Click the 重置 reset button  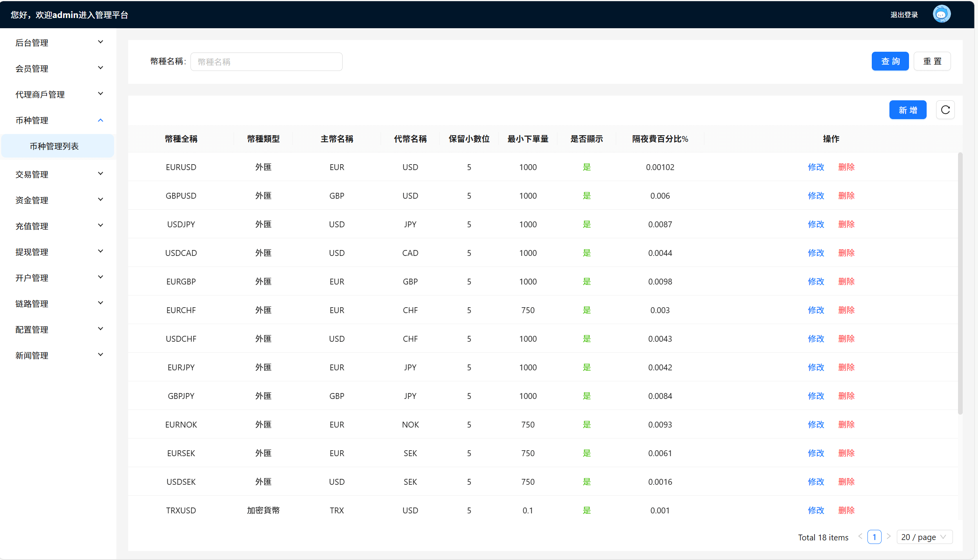coord(932,62)
